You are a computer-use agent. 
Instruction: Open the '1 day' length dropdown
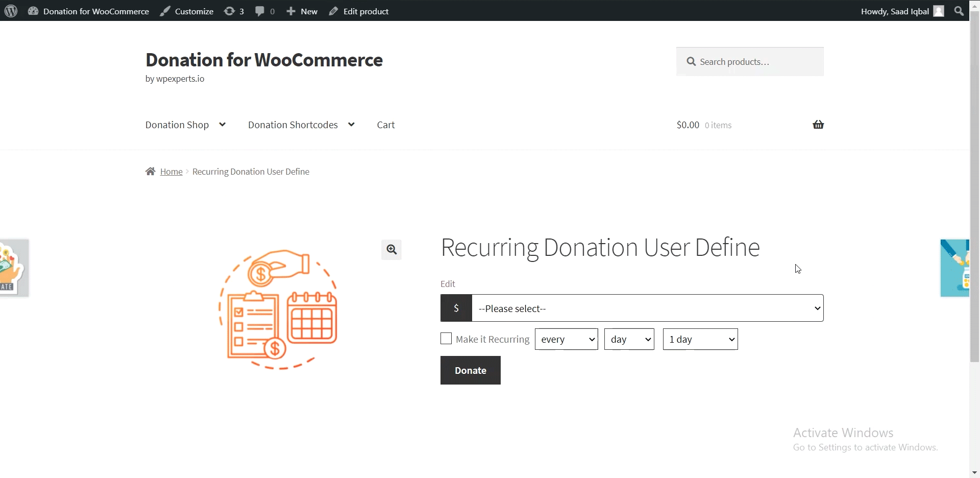click(700, 339)
